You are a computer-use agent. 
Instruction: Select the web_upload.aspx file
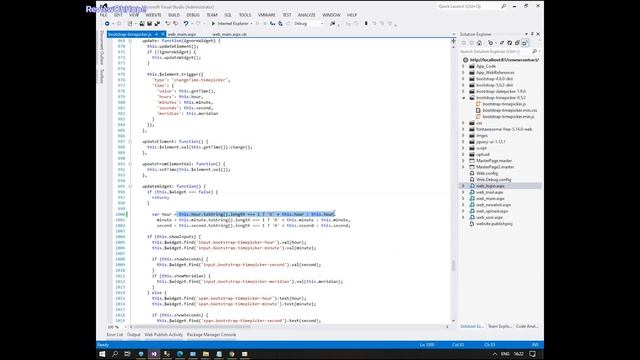[492, 211]
